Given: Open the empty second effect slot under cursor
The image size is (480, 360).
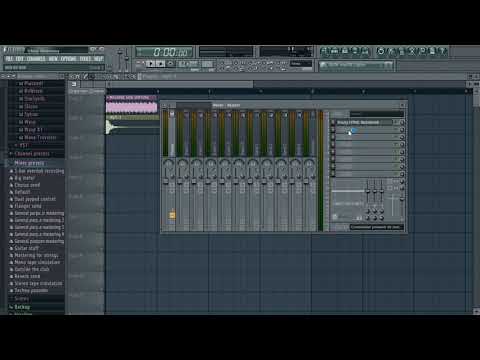Looking at the screenshot, I should coord(363,130).
